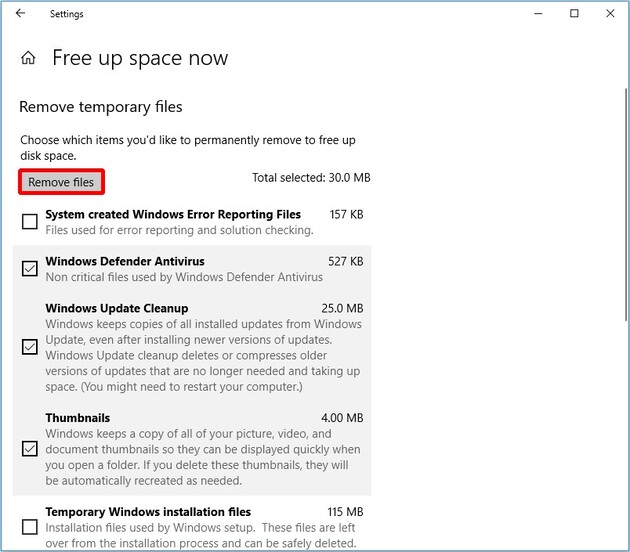Click 'System created Windows Error Reporting Files' title
Viewport: 630px width, 552px height.
[173, 215]
